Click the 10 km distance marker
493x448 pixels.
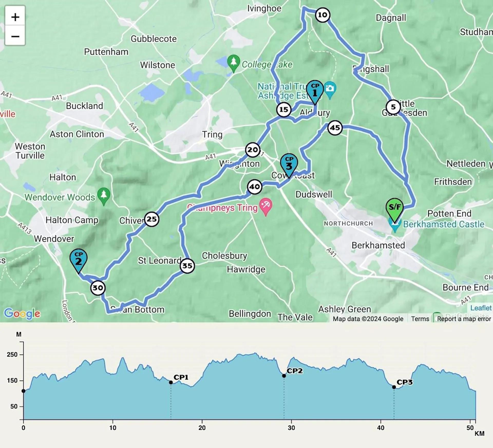[x=323, y=15]
